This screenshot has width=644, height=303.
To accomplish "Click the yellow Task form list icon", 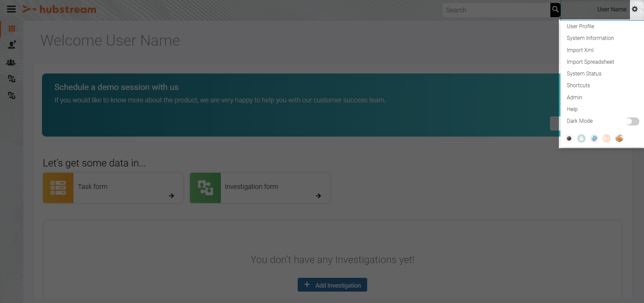I will point(58,188).
